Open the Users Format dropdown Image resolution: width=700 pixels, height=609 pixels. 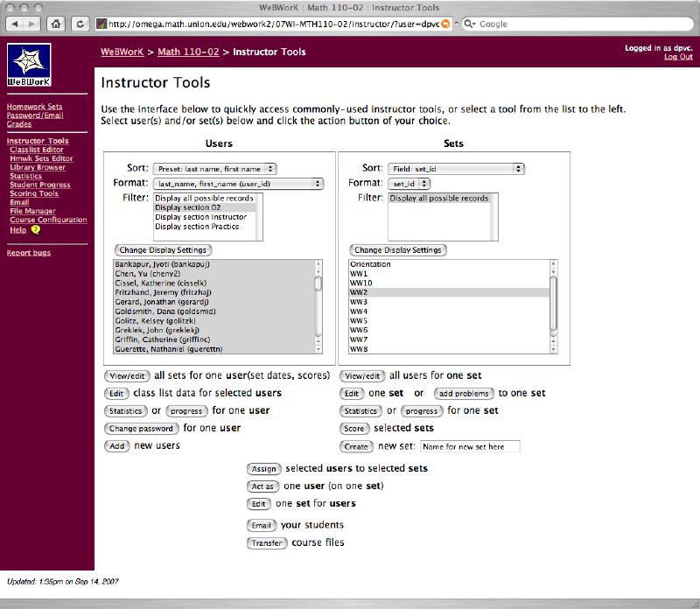pyautogui.click(x=238, y=184)
